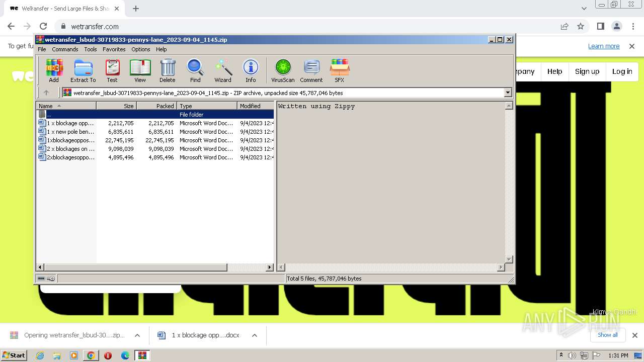Image resolution: width=644 pixels, height=362 pixels.
Task: Open File menu in WinRAR
Action: 42,49
